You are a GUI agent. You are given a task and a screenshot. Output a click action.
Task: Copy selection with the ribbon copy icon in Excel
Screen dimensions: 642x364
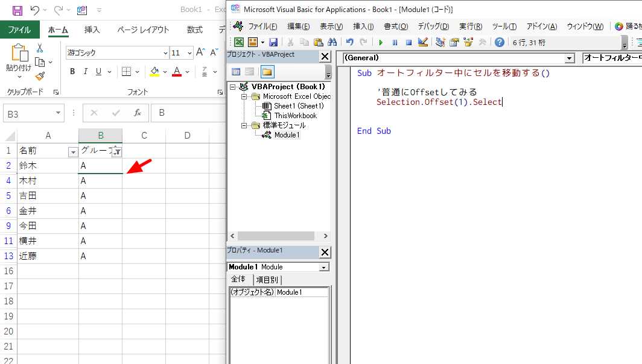[40, 62]
